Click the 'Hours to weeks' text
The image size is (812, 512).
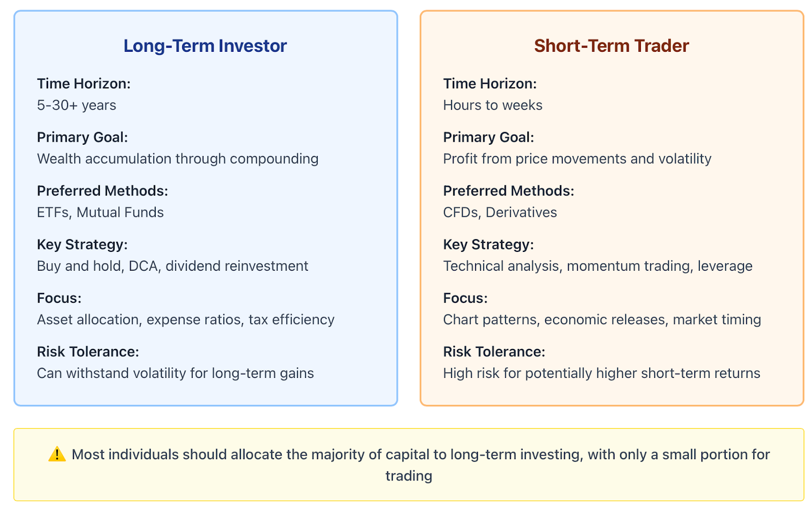(493, 105)
